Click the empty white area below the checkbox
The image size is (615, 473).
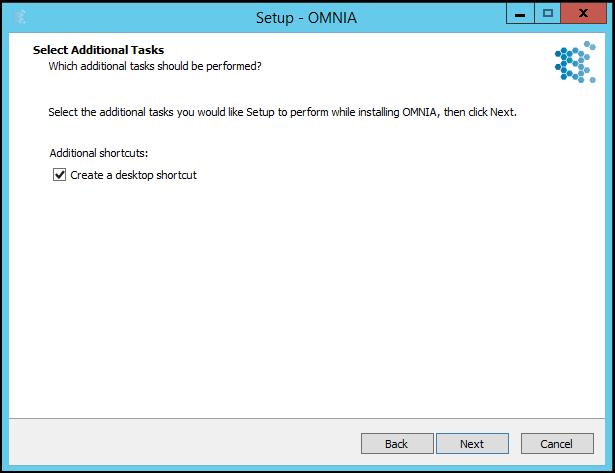click(306, 298)
